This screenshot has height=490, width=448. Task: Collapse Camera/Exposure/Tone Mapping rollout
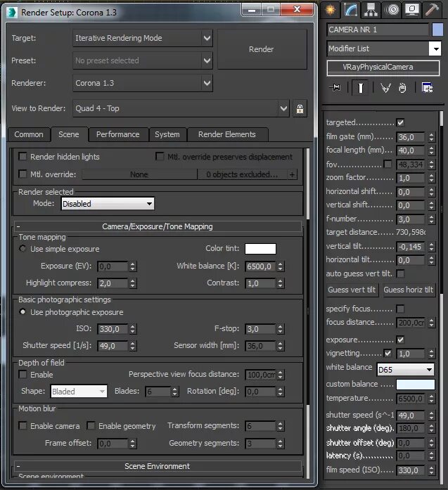pyautogui.click(x=158, y=226)
